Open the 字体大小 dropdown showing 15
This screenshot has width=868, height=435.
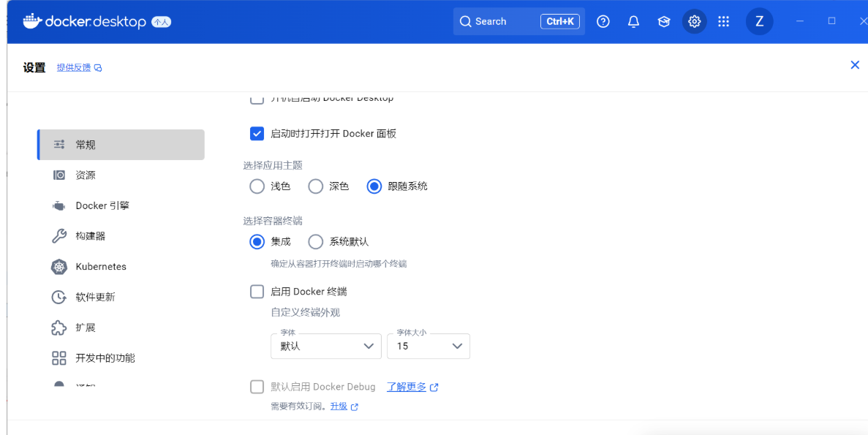[x=429, y=347]
